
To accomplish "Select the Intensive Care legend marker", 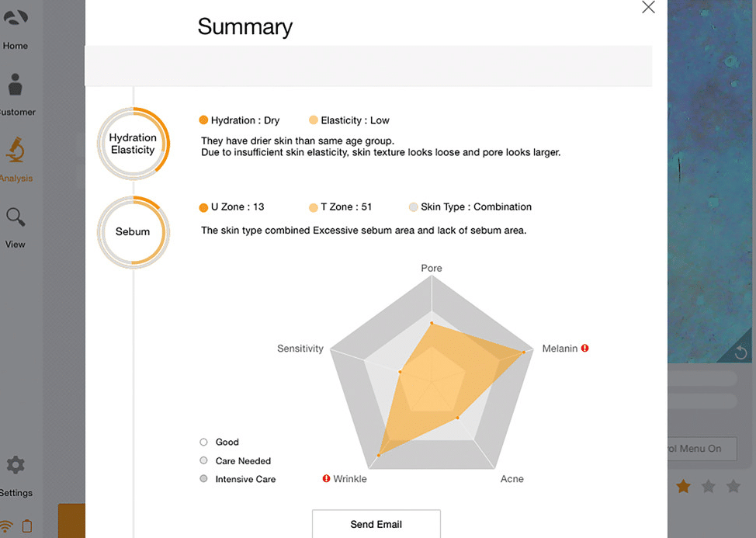I will [203, 479].
